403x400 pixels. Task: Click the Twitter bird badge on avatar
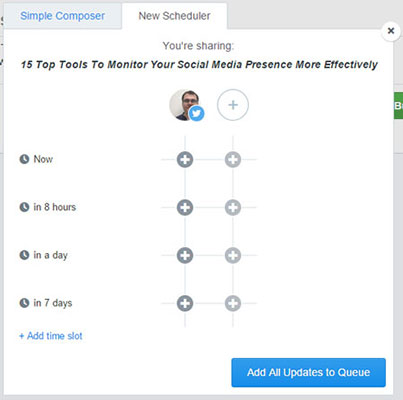pyautogui.click(x=196, y=114)
